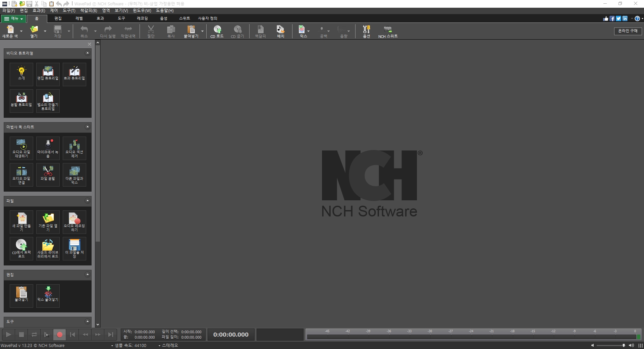Click the LinkedIn share icon
The height and width of the screenshot is (349, 644).
point(625,19)
